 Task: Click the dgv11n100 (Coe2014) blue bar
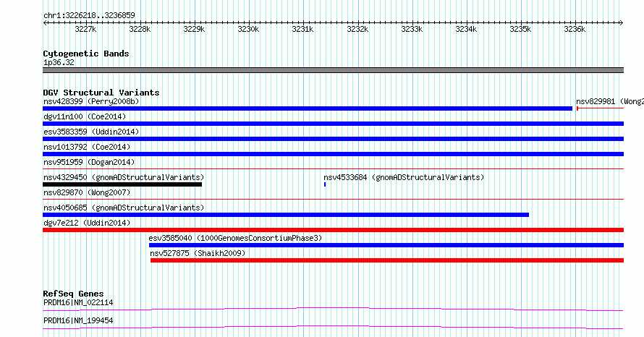[333, 124]
